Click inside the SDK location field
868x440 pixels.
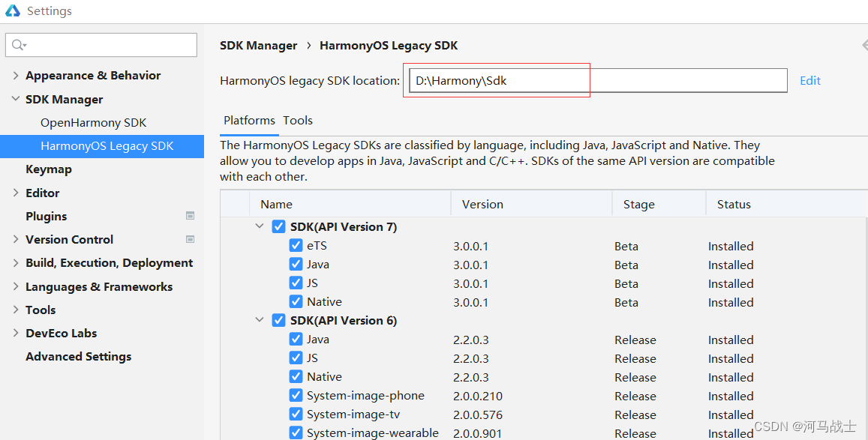[495, 80]
